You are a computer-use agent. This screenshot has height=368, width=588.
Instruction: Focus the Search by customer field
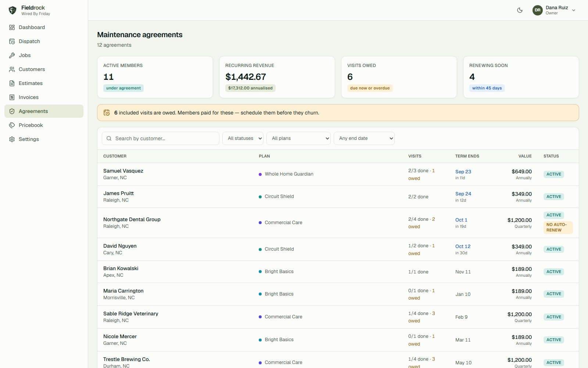pos(161,138)
